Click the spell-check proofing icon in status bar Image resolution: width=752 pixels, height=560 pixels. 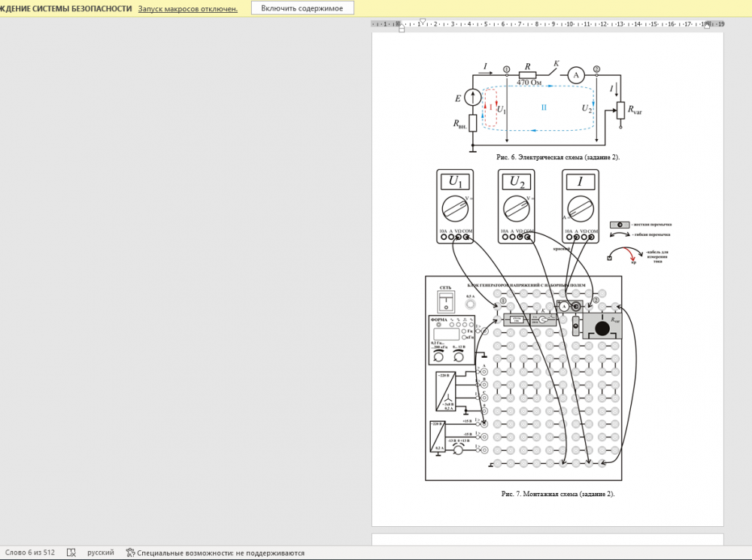tap(71, 552)
